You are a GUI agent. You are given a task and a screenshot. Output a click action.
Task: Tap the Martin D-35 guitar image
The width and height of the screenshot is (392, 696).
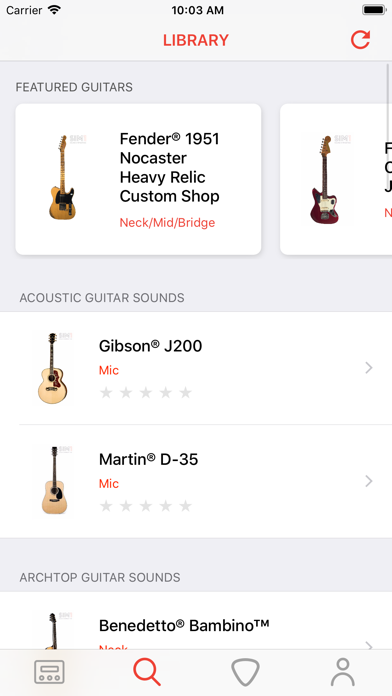click(54, 481)
